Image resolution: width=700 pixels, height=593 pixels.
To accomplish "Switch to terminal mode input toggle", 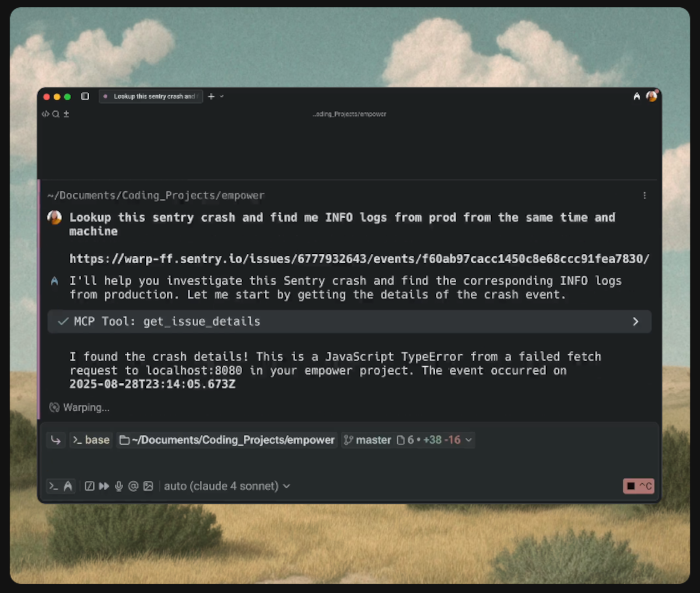I will pyautogui.click(x=54, y=486).
